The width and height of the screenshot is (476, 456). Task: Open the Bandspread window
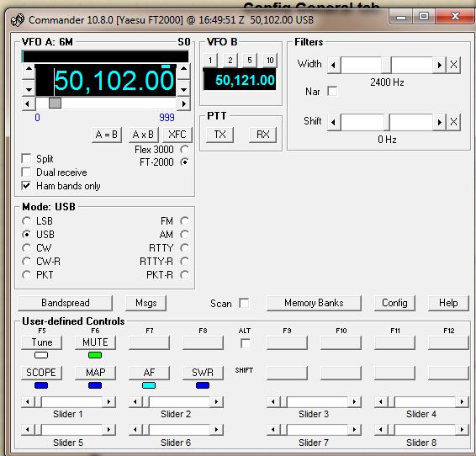point(66,303)
